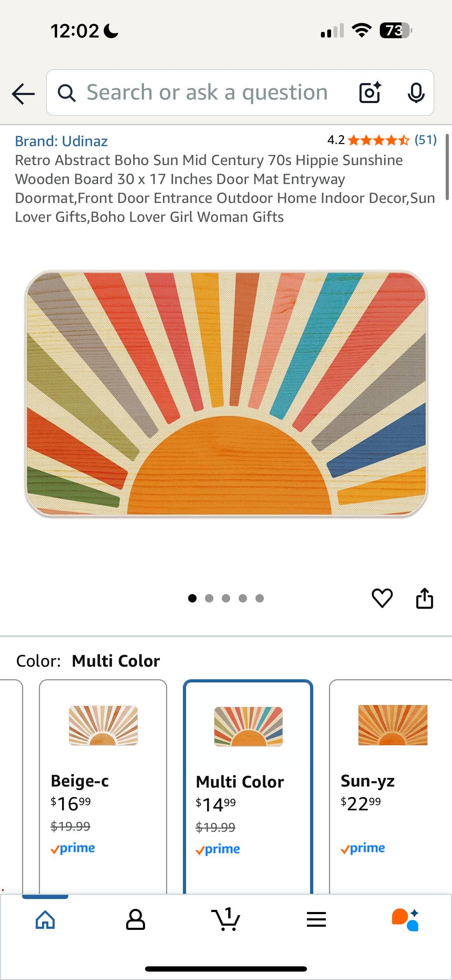Open the shopping cart icon
The width and height of the screenshot is (452, 980).
tap(226, 919)
